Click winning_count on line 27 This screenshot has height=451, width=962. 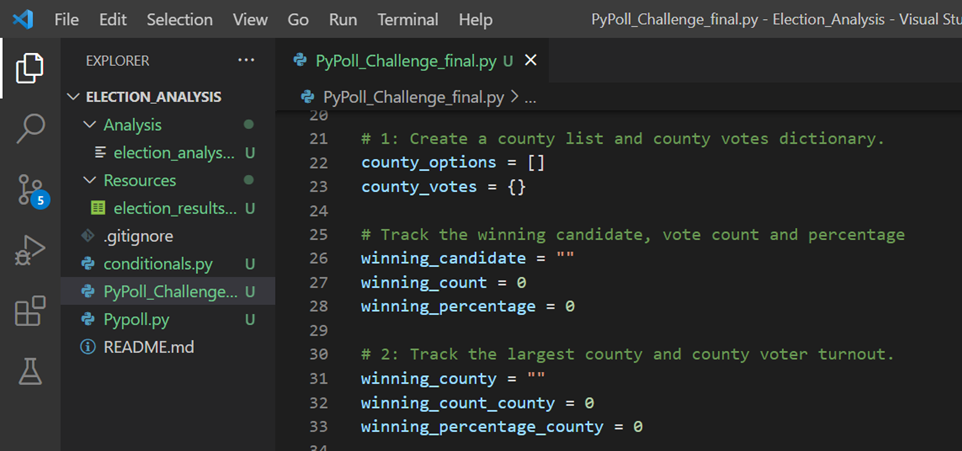coord(423,282)
